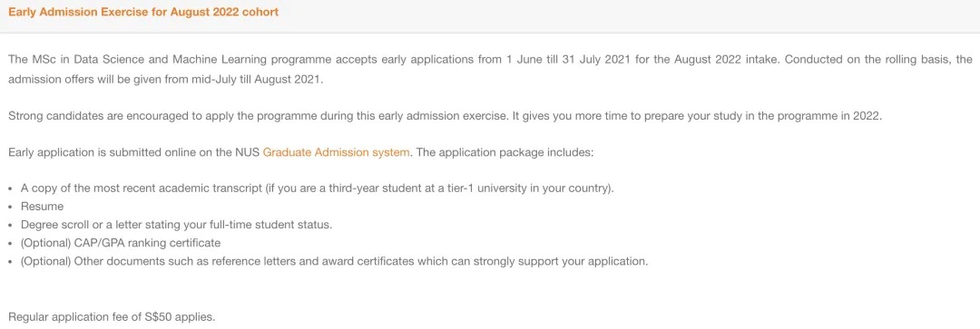
Task: Select the bullet marker before Resume
Action: 11,207
